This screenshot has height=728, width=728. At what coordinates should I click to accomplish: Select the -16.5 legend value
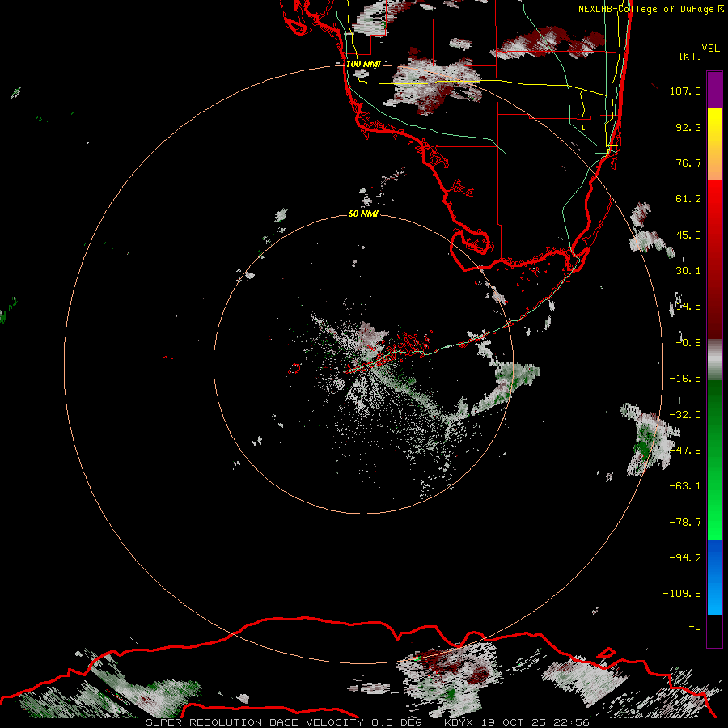[x=685, y=379]
